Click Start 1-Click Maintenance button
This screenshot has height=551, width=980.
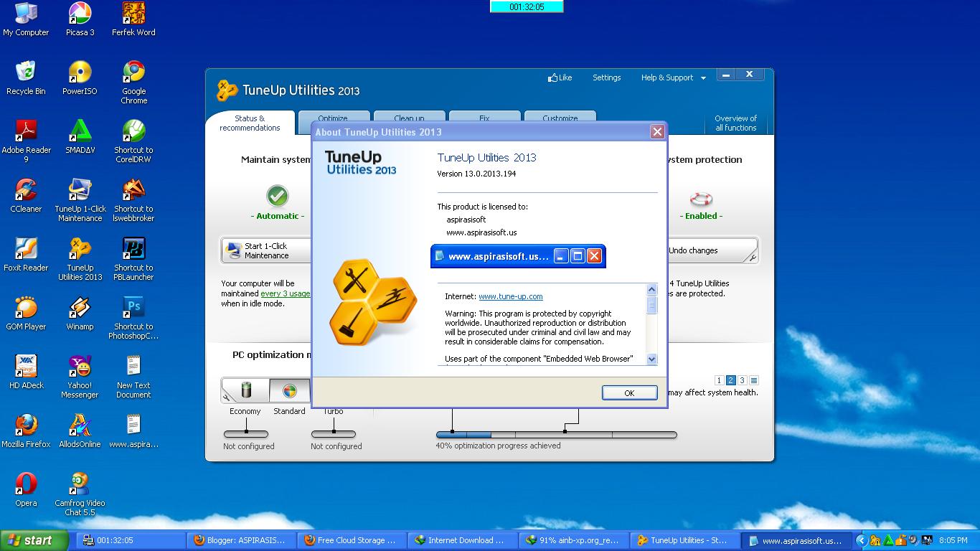pyautogui.click(x=266, y=250)
